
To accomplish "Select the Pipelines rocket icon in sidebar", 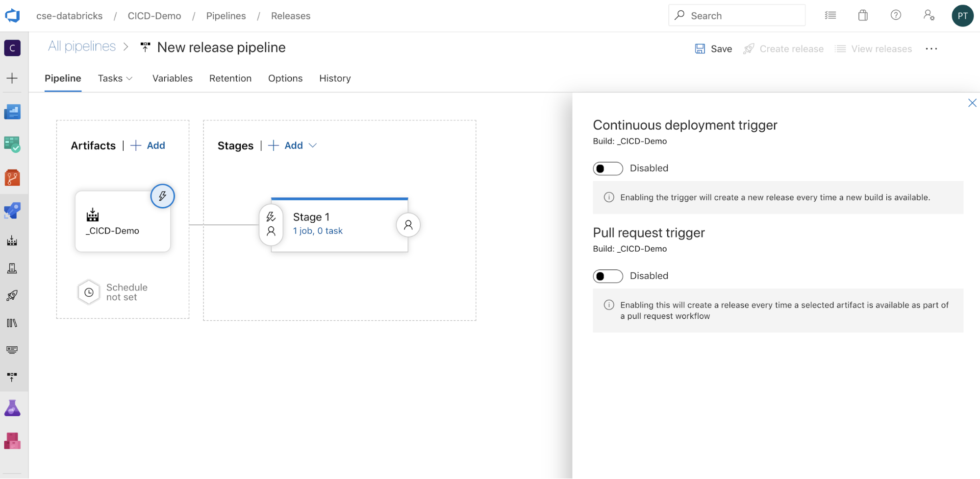I will [12, 210].
